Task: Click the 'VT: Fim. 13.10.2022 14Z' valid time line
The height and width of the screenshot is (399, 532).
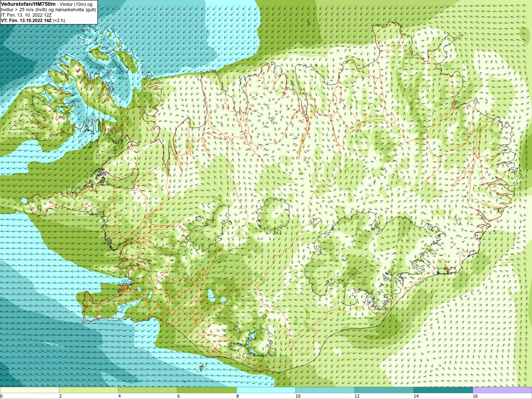Action: point(33,20)
